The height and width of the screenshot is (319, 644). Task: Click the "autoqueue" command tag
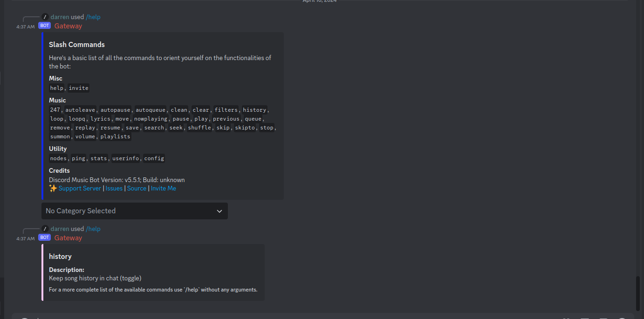pyautogui.click(x=151, y=110)
